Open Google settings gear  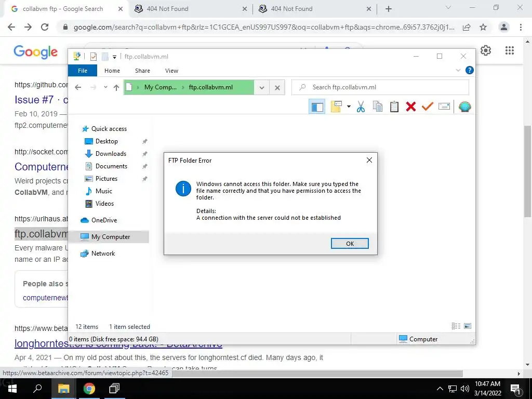pyautogui.click(x=486, y=50)
